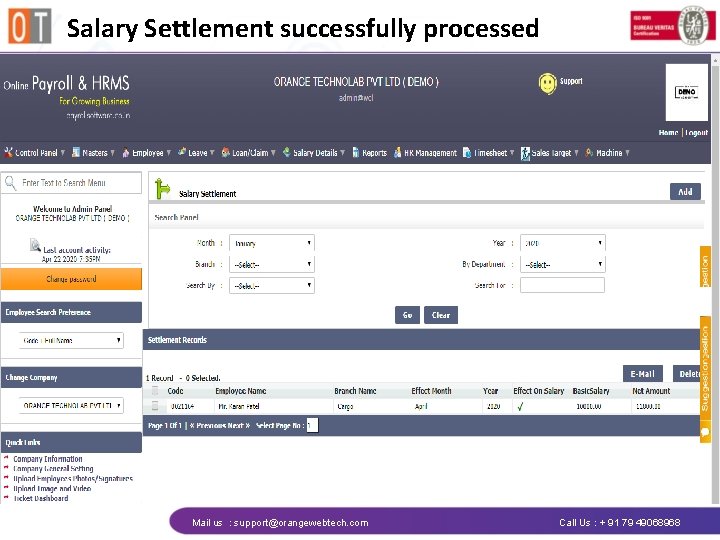Click the Select Page No field
The image size is (720, 540).
click(312, 426)
